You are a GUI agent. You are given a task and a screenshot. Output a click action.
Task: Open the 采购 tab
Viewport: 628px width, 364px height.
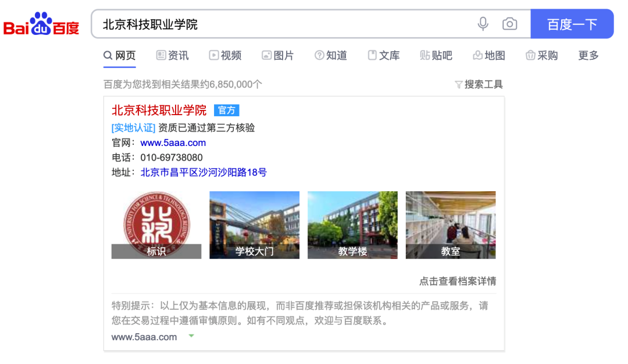coord(542,55)
